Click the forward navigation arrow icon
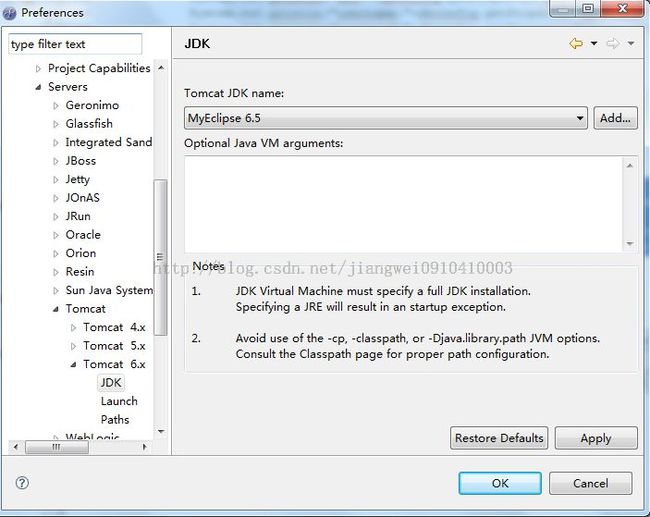650x517 pixels. point(613,43)
